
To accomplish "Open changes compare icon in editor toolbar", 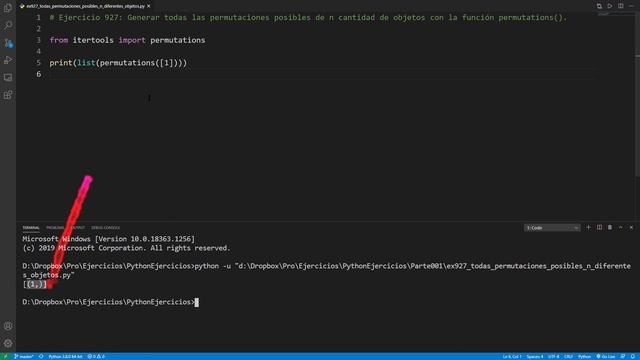I will (x=599, y=6).
